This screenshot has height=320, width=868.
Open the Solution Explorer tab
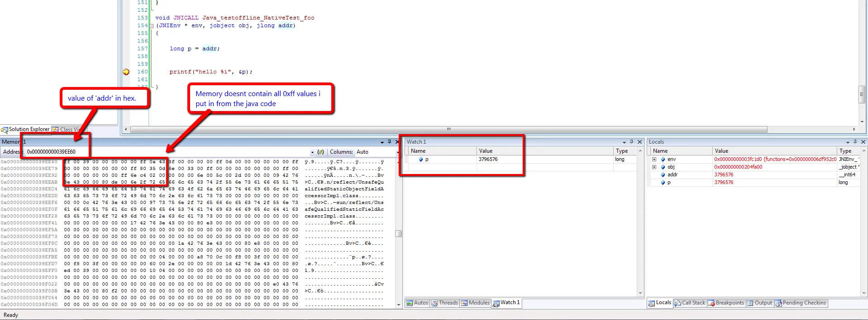[25, 129]
